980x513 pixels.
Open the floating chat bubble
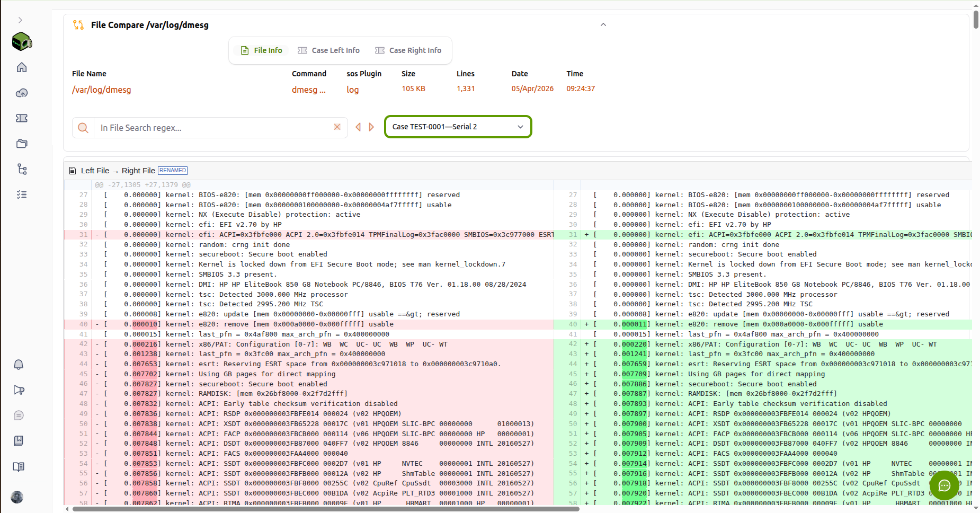point(945,485)
